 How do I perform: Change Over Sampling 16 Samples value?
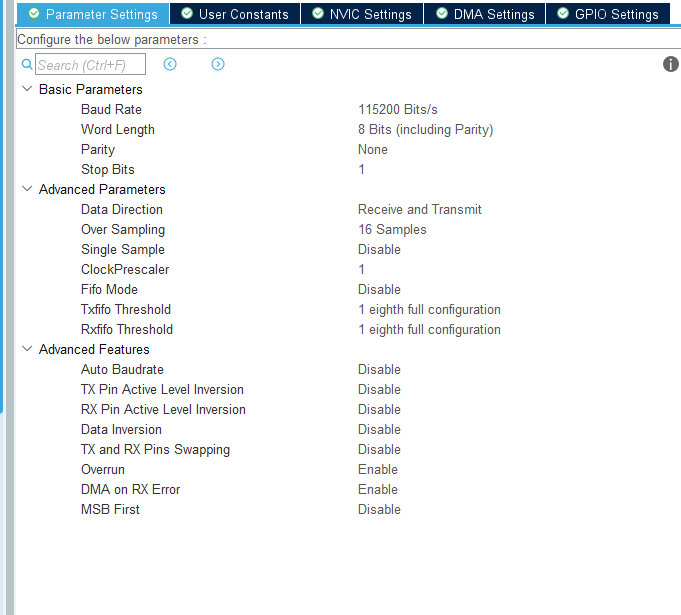coord(392,229)
